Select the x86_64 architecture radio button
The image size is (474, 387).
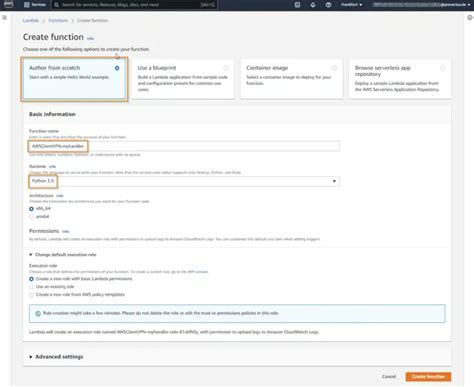(31, 209)
